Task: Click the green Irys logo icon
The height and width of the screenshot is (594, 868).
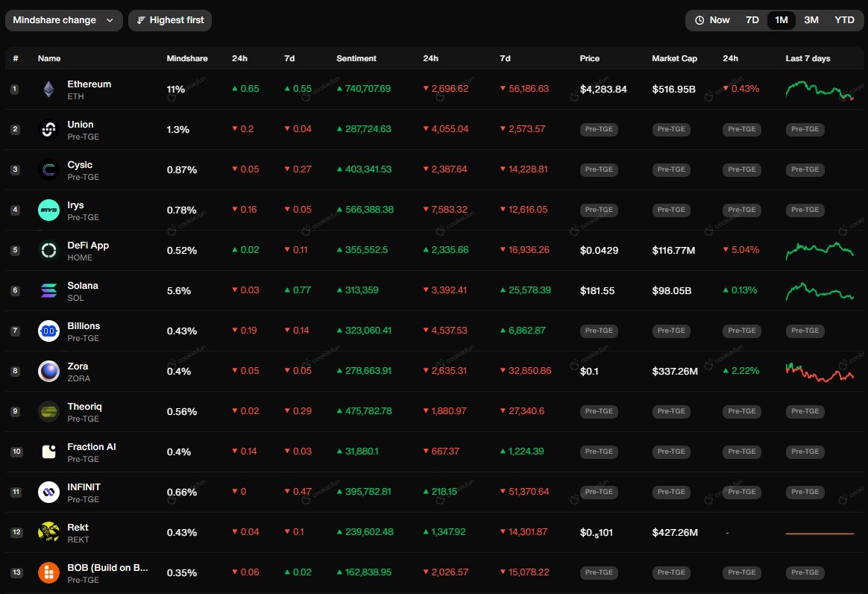Action: pyautogui.click(x=48, y=210)
